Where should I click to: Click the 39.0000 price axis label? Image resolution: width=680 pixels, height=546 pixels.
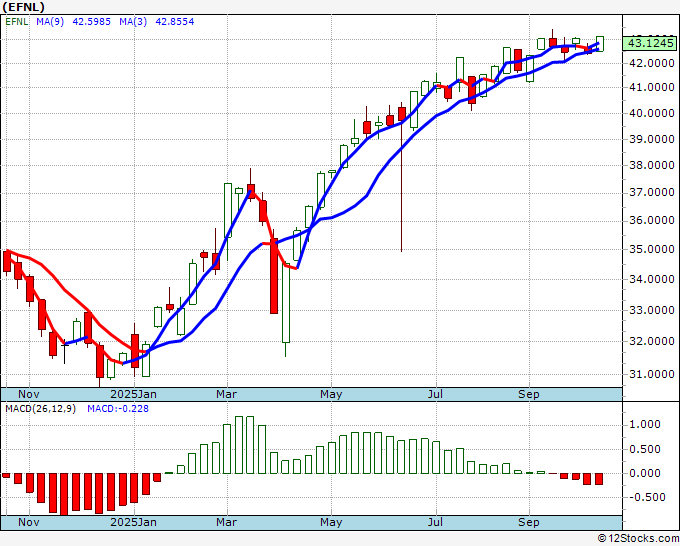pyautogui.click(x=652, y=139)
